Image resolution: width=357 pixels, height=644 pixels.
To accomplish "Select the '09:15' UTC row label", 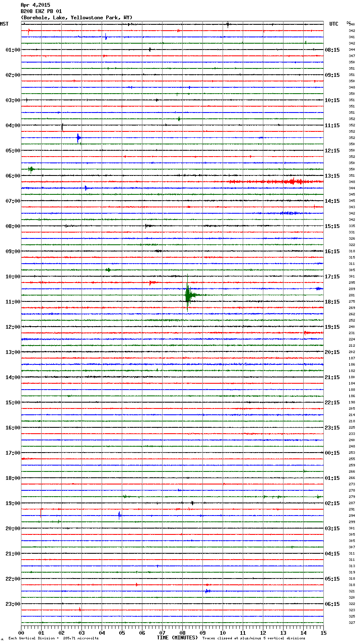I will point(332,75).
